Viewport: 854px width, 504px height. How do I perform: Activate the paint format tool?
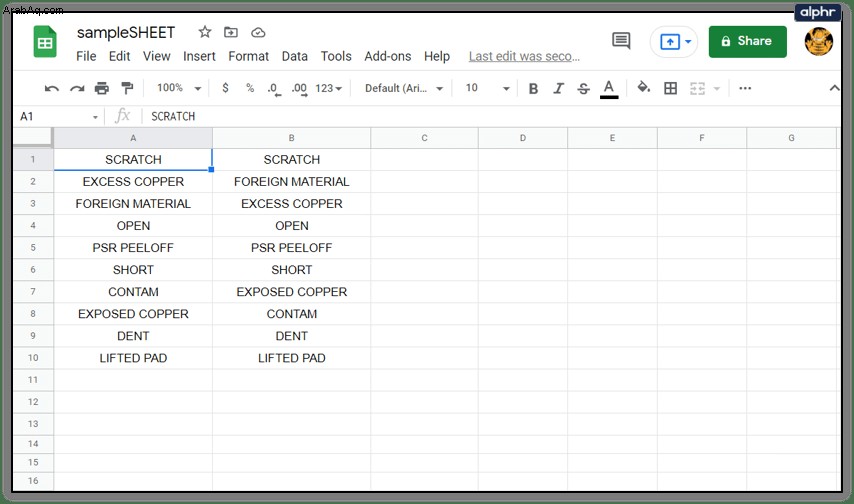click(127, 88)
